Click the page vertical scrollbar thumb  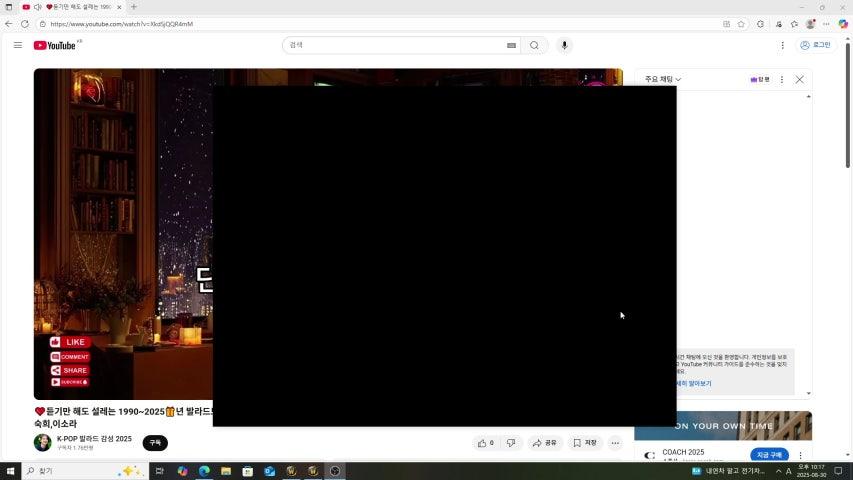[x=848, y=104]
